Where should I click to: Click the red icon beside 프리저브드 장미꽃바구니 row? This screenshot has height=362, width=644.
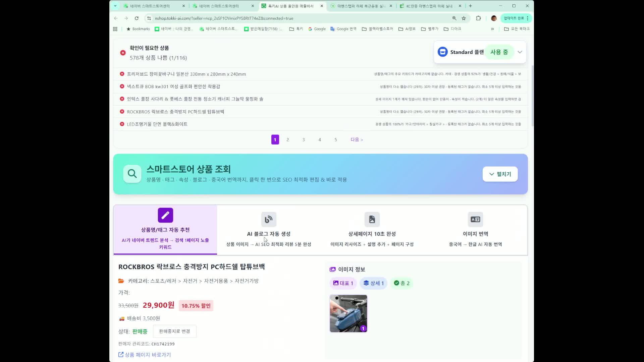coord(122,74)
